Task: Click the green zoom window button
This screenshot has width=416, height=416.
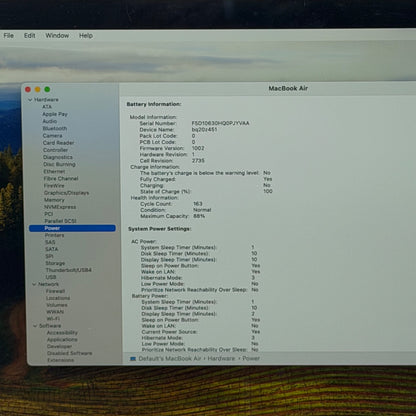Action: (47, 89)
